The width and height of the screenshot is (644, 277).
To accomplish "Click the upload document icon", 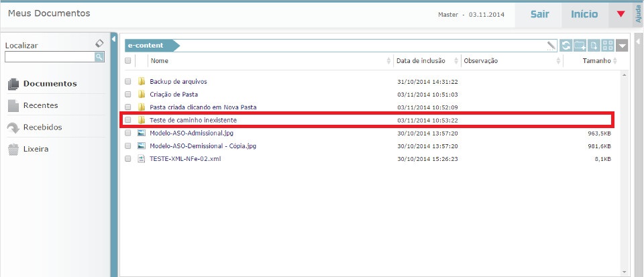I will coord(594,46).
